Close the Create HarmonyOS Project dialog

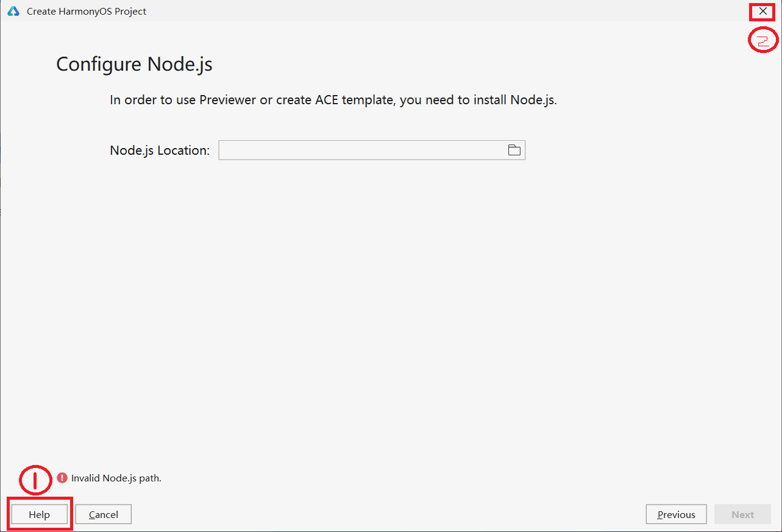[762, 11]
